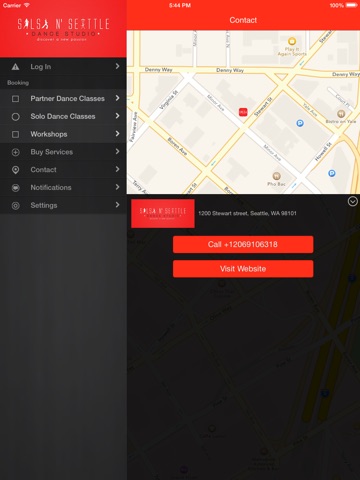This screenshot has height=480, width=360.
Task: Tap the Contact title in the header
Action: 243,20
